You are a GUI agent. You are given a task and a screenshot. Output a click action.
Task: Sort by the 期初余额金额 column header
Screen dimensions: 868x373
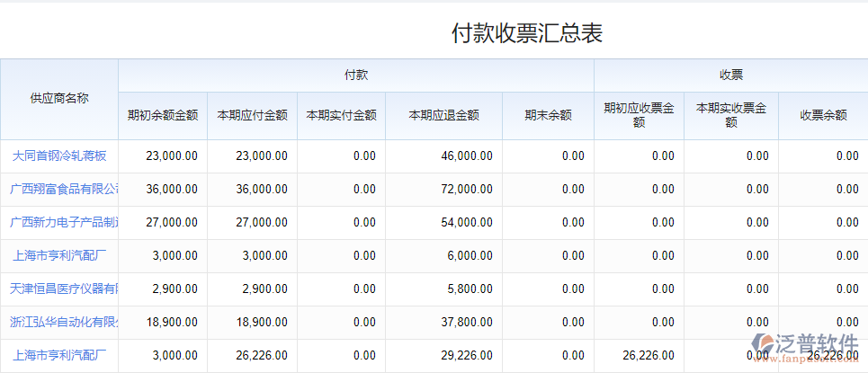[163, 115]
